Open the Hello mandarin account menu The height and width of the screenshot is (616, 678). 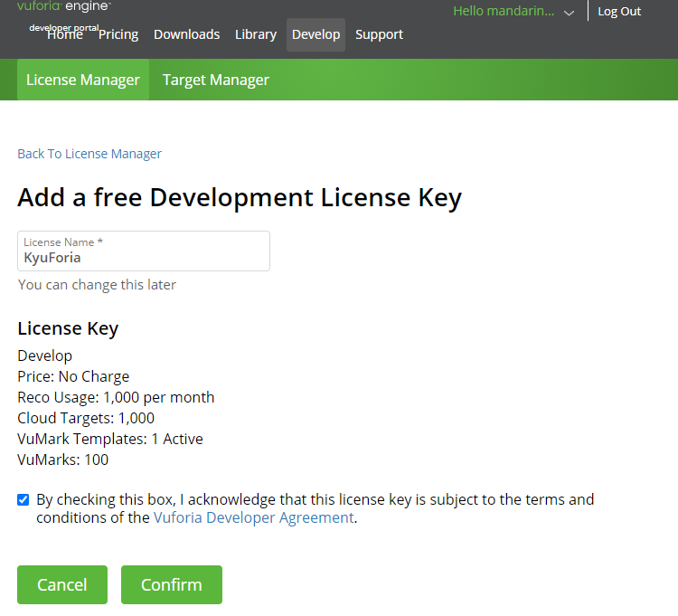point(504,11)
